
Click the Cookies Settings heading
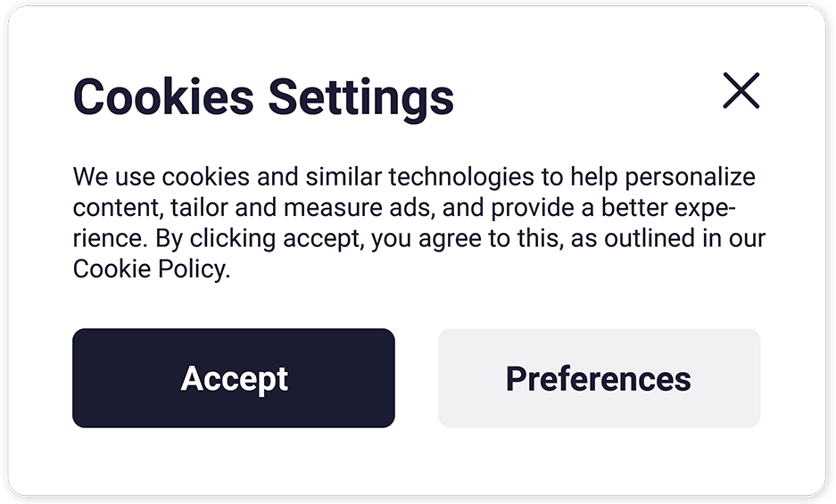(263, 96)
